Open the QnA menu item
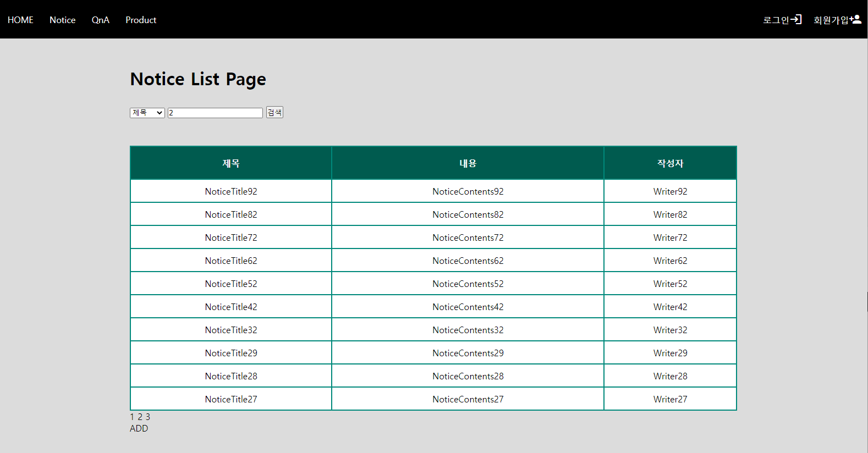The height and width of the screenshot is (453, 868). pos(100,20)
